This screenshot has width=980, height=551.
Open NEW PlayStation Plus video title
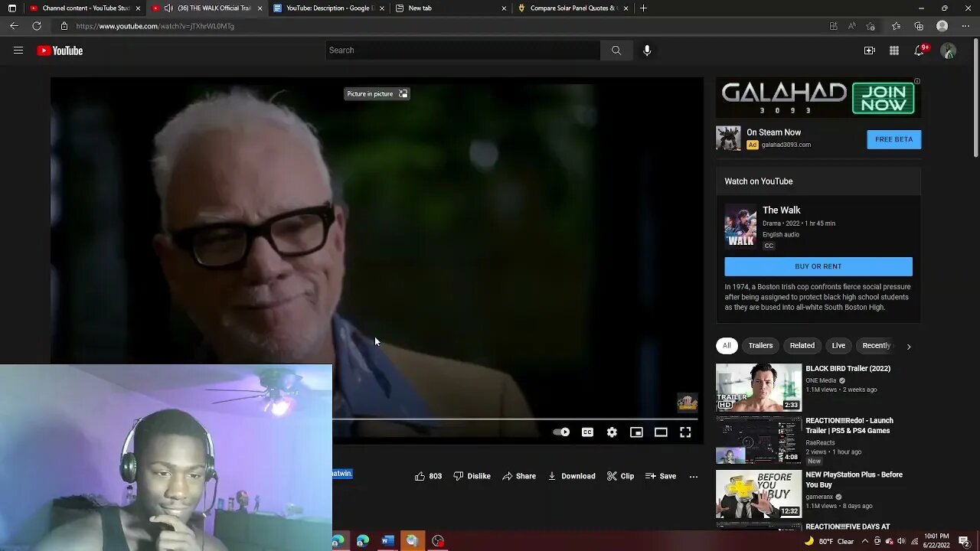[854, 480]
